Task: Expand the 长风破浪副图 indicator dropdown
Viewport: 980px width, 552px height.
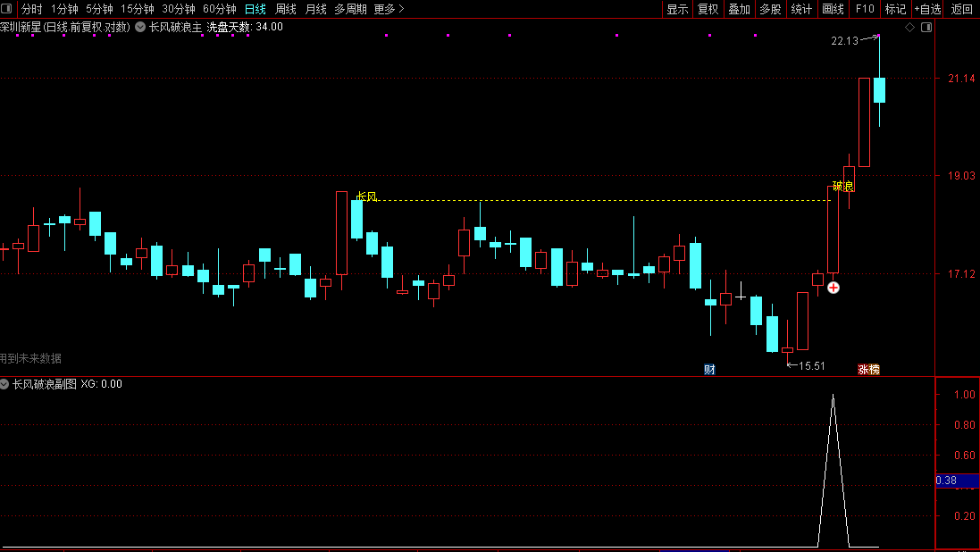Action: pyautogui.click(x=4, y=384)
